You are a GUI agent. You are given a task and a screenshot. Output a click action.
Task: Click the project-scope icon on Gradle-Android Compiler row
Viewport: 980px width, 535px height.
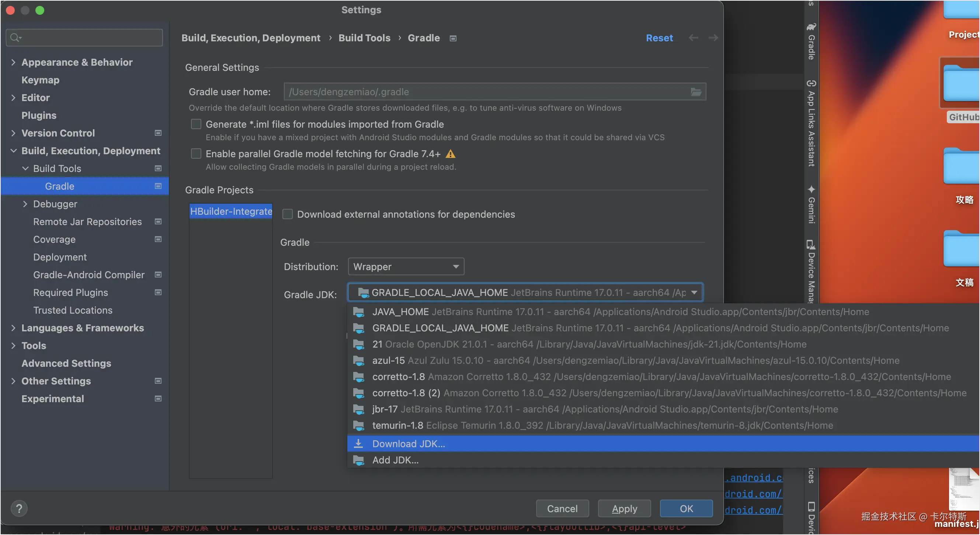click(x=158, y=275)
